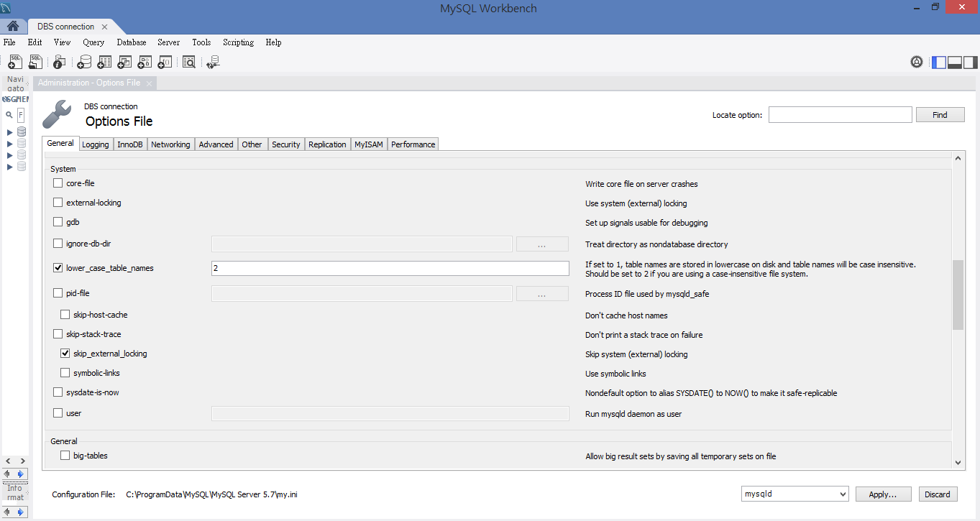
Task: Switch to the InnoDB tab
Action: click(x=130, y=144)
